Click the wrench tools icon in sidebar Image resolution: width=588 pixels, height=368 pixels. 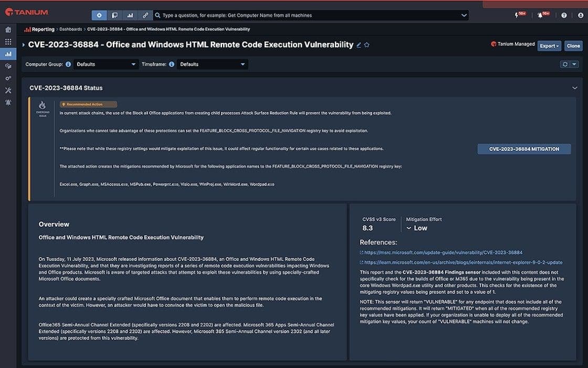click(8, 90)
